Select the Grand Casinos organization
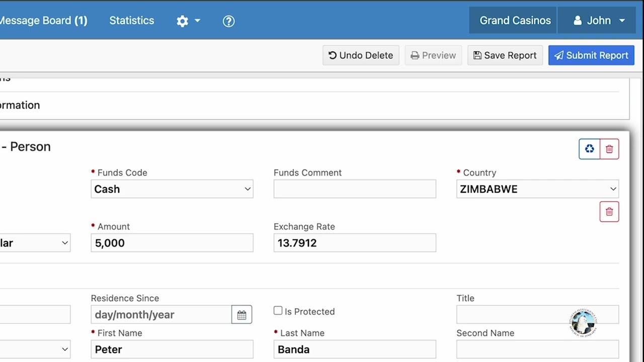This screenshot has width=644, height=362. click(x=513, y=21)
